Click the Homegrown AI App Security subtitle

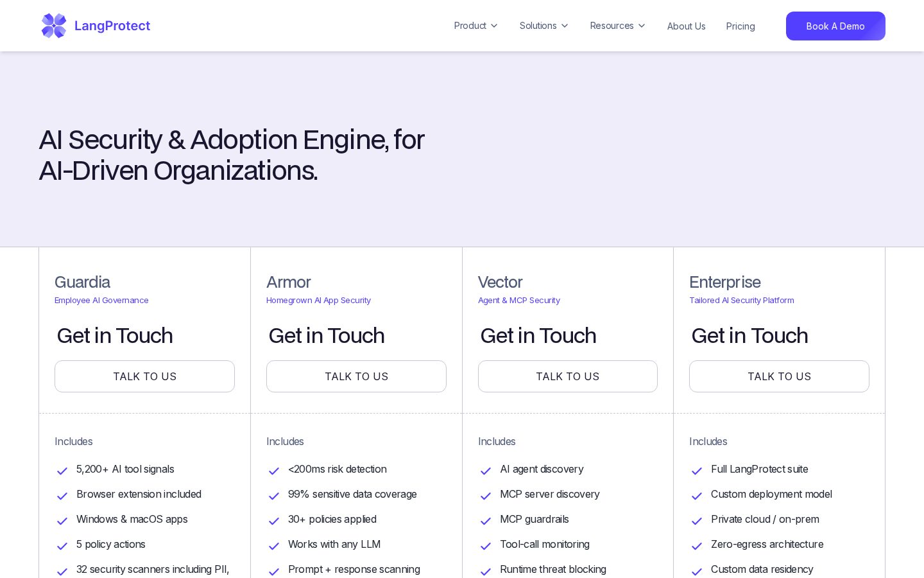318,300
